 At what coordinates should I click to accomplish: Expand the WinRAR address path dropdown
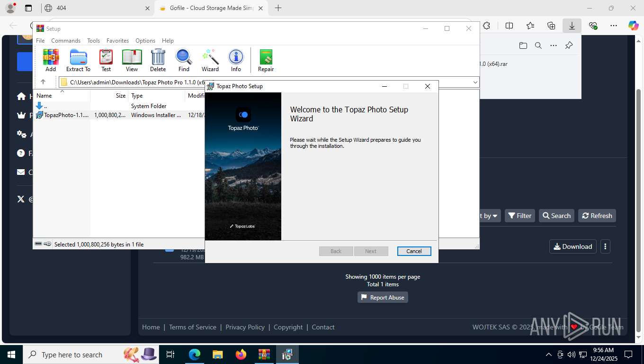pyautogui.click(x=475, y=82)
